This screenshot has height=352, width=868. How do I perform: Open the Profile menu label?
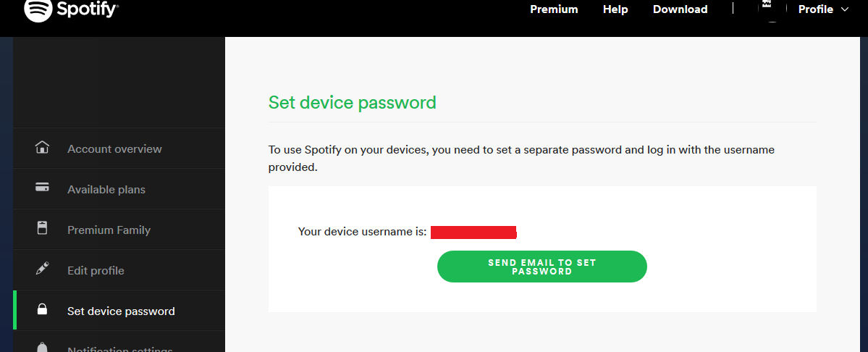point(815,9)
